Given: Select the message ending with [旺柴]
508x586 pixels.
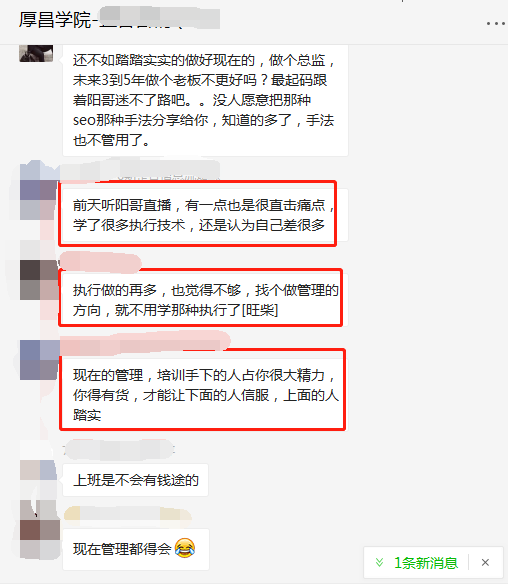Looking at the screenshot, I should [x=205, y=300].
